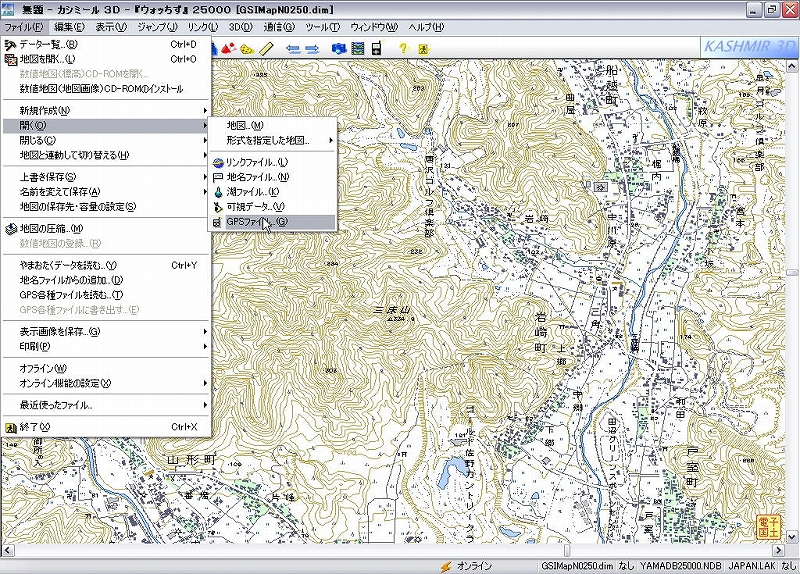The width and height of the screenshot is (800, 574).
Task: Click YAMADB25000.NDB in the status bar
Action: pos(681,566)
